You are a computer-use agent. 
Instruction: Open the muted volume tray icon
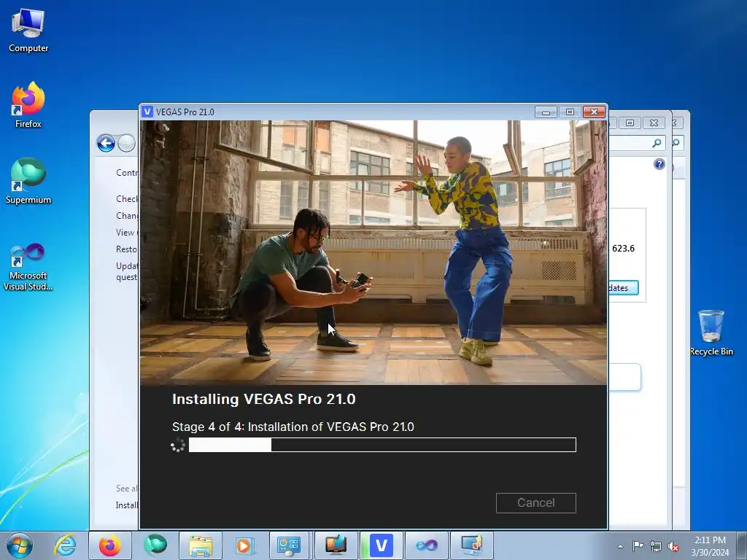(673, 546)
